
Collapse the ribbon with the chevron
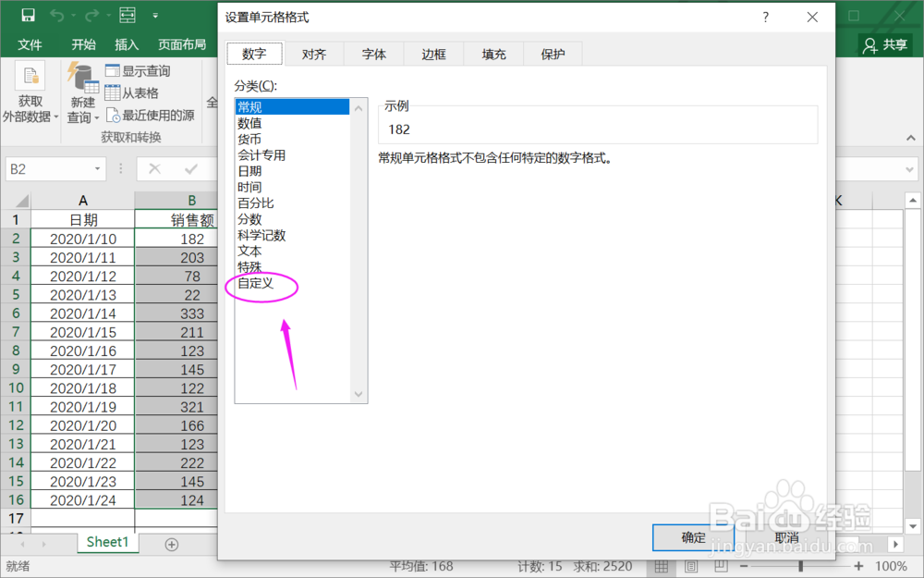(x=911, y=138)
